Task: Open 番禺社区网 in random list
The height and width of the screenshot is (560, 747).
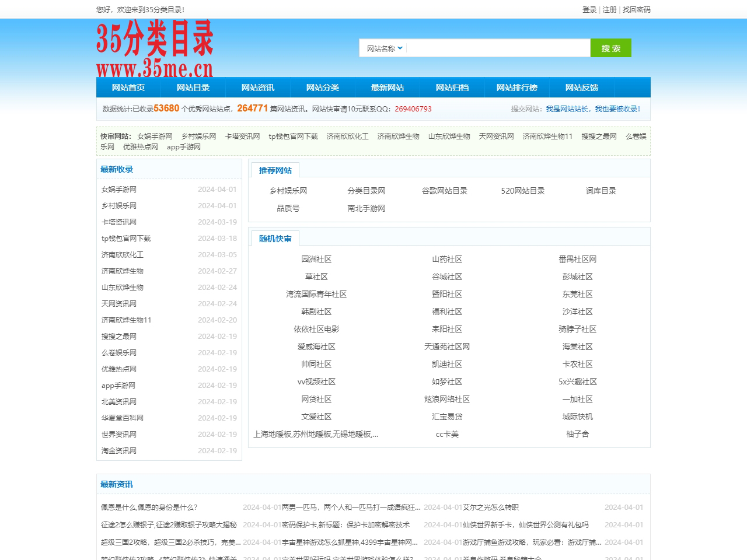Action: pos(577,260)
